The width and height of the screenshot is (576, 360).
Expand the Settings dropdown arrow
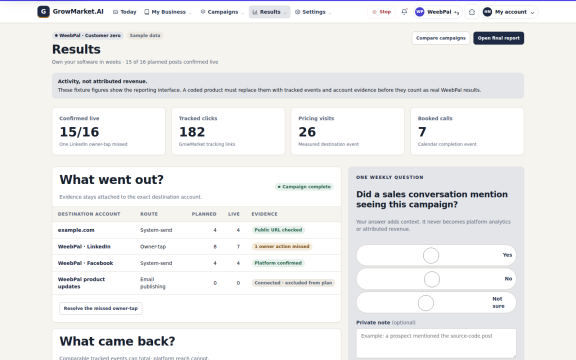pos(330,12)
